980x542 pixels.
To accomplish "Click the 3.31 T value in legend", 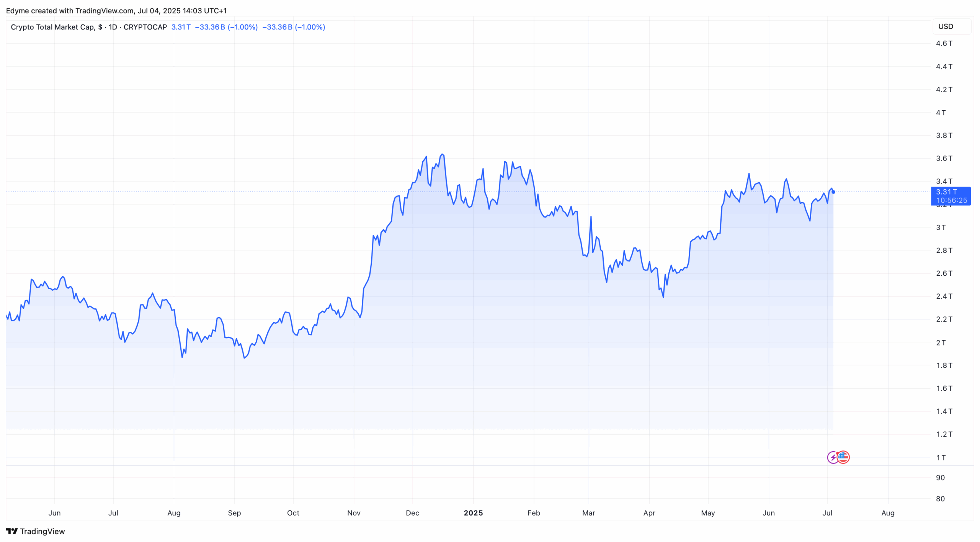I will point(181,27).
